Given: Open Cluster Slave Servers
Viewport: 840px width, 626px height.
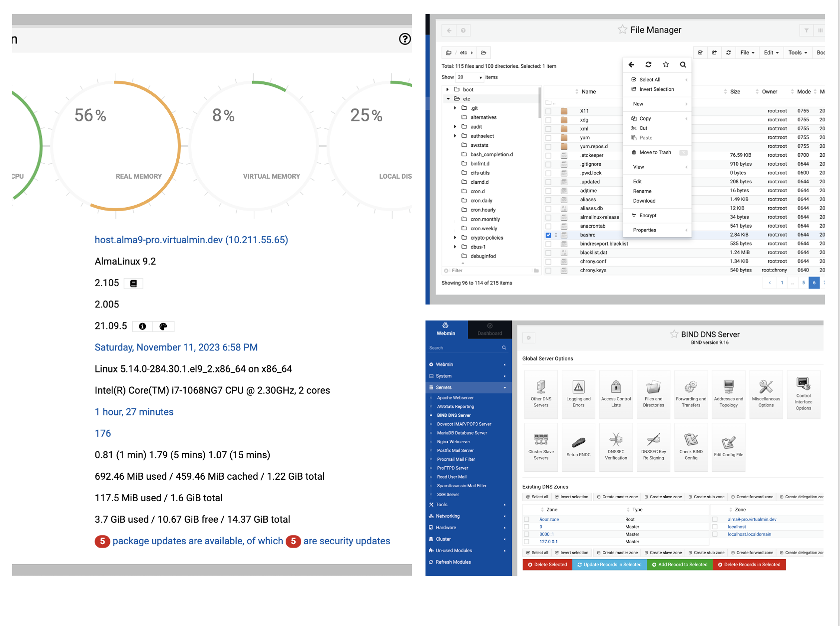Looking at the screenshot, I should (541, 446).
